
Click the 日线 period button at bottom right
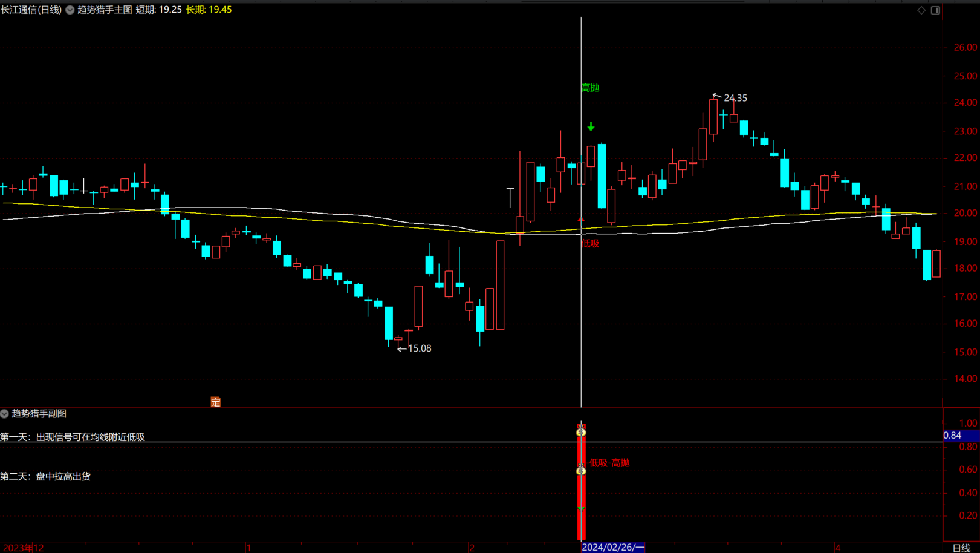pyautogui.click(x=961, y=548)
